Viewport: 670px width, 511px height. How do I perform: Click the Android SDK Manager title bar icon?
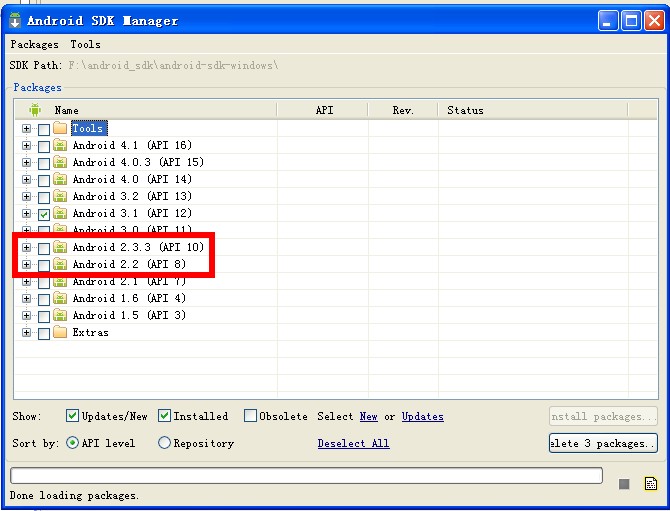click(x=15, y=20)
